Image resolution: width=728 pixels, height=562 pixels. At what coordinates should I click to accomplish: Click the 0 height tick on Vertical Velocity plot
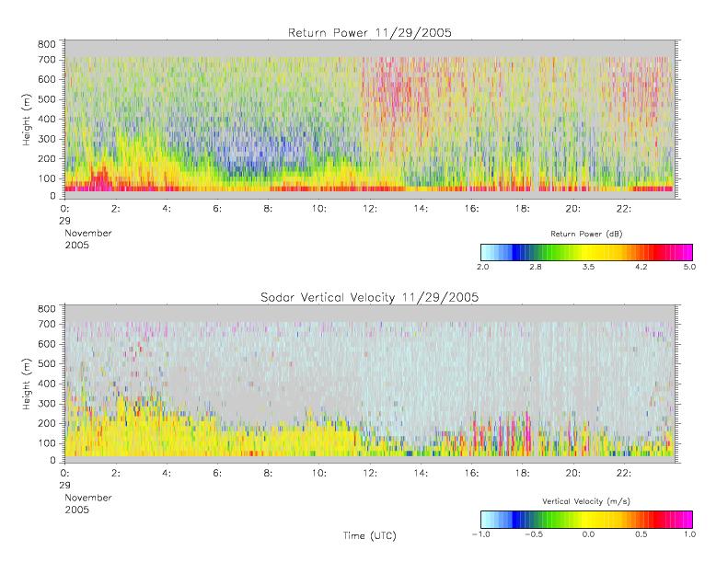click(x=52, y=461)
